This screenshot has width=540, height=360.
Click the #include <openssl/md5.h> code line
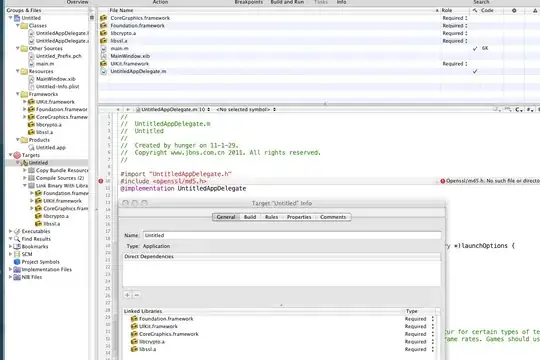164,181
